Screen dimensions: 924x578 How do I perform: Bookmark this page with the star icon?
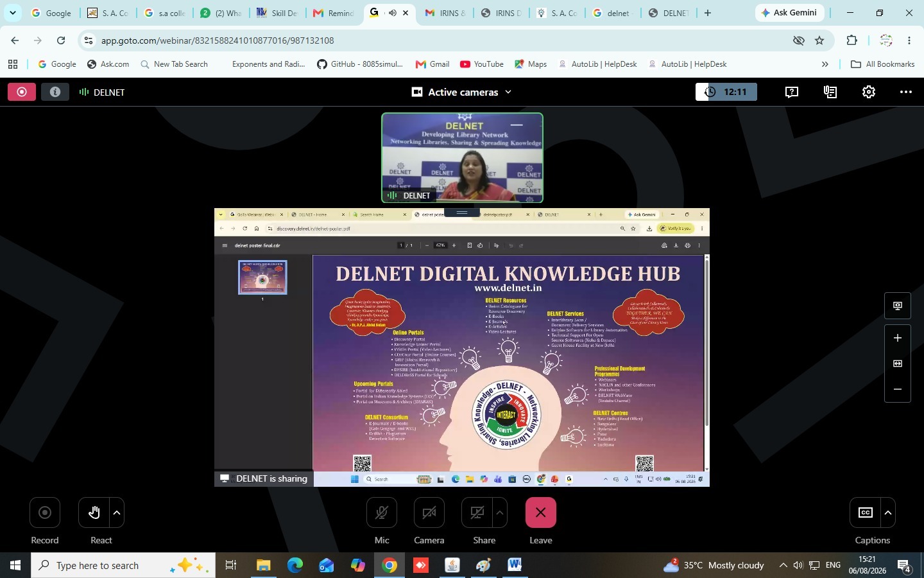819,40
